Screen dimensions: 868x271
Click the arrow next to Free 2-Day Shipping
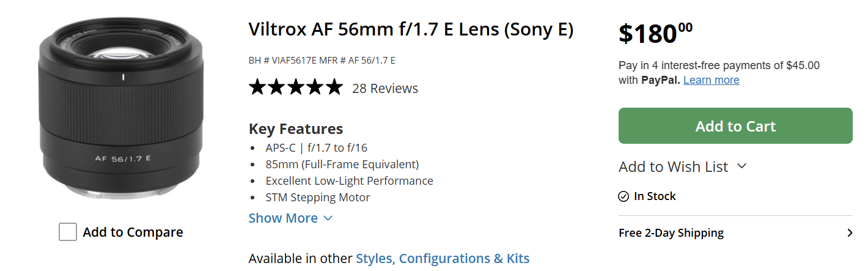[x=849, y=233]
